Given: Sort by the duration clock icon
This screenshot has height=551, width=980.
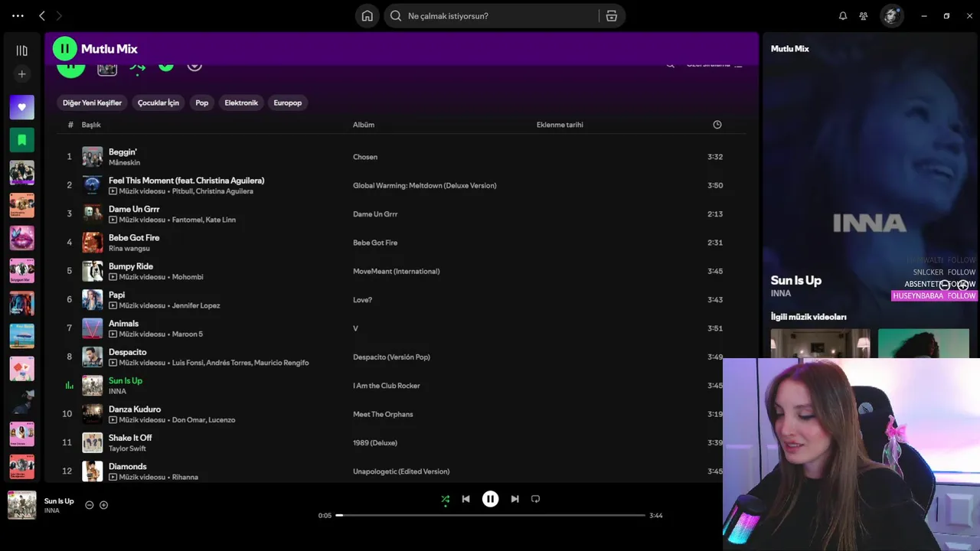Looking at the screenshot, I should 717,125.
